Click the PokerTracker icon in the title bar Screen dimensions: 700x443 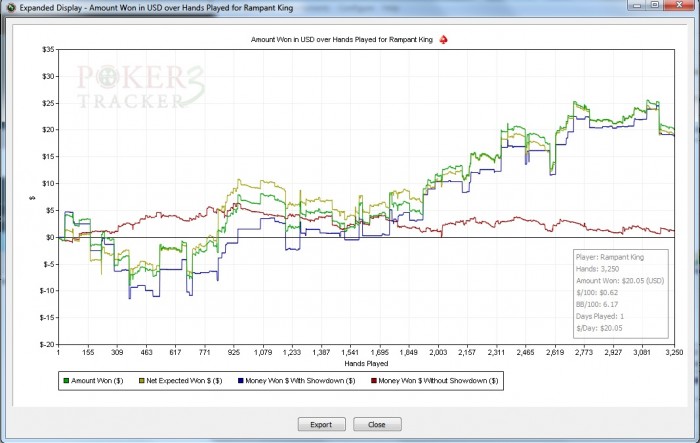click(11, 8)
